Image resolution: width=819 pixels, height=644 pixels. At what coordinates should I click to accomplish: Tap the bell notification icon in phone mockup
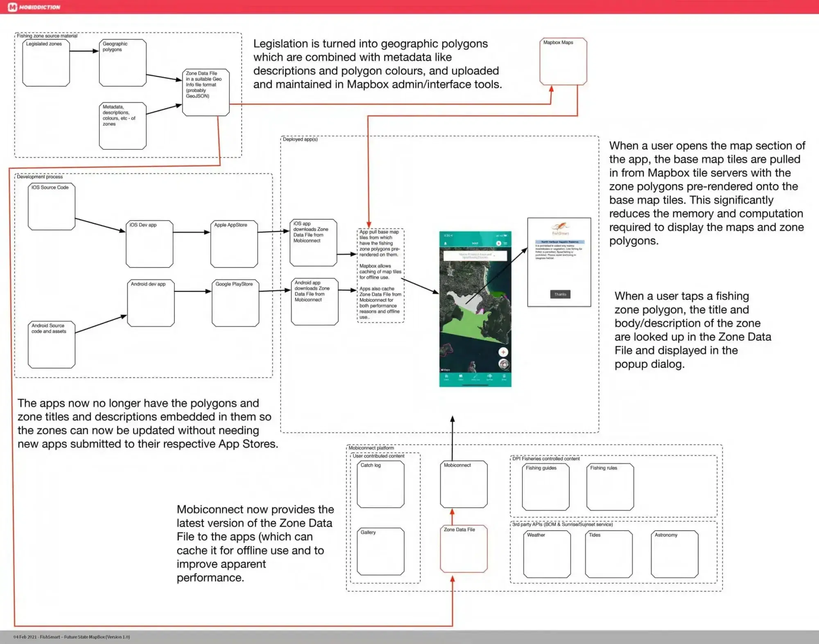pyautogui.click(x=446, y=243)
